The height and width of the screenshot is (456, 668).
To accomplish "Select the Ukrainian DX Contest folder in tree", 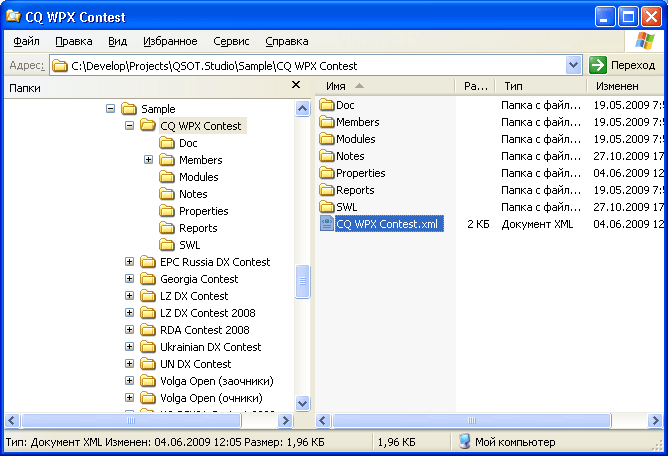I will (x=210, y=347).
